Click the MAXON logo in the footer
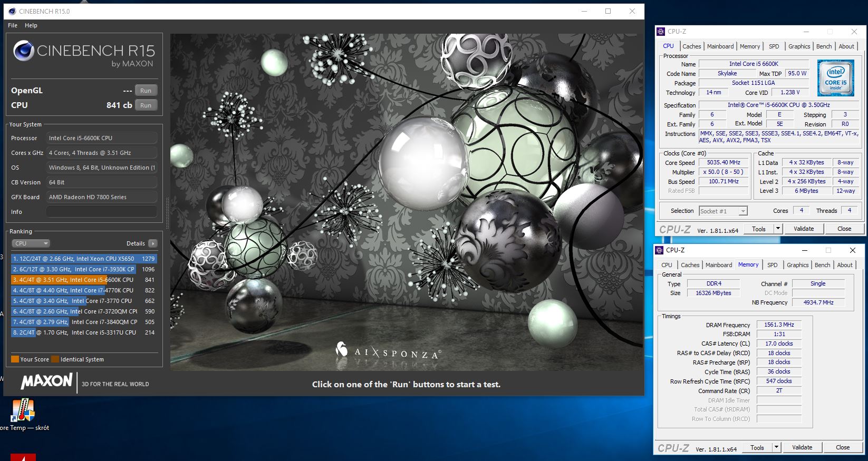 coord(46,381)
